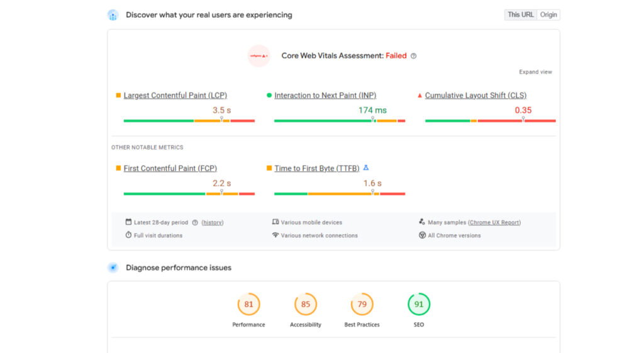Click Expand view
This screenshot has width=644, height=353.
(x=535, y=72)
